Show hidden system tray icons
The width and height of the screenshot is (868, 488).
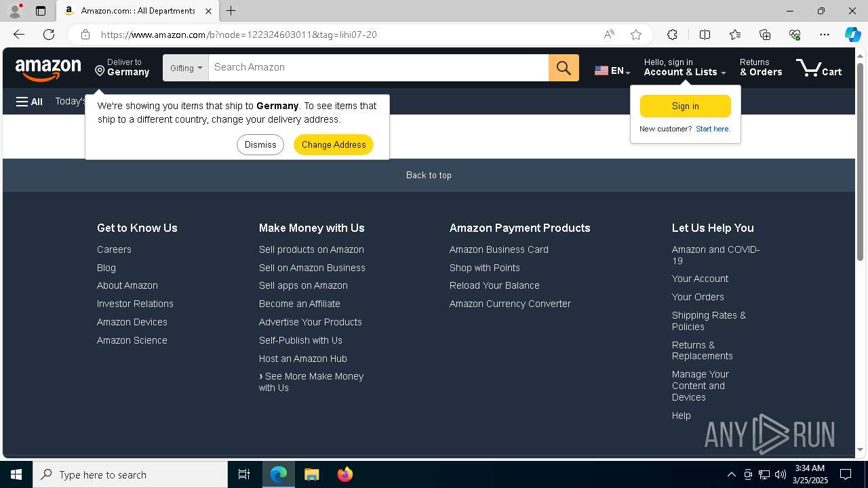731,474
